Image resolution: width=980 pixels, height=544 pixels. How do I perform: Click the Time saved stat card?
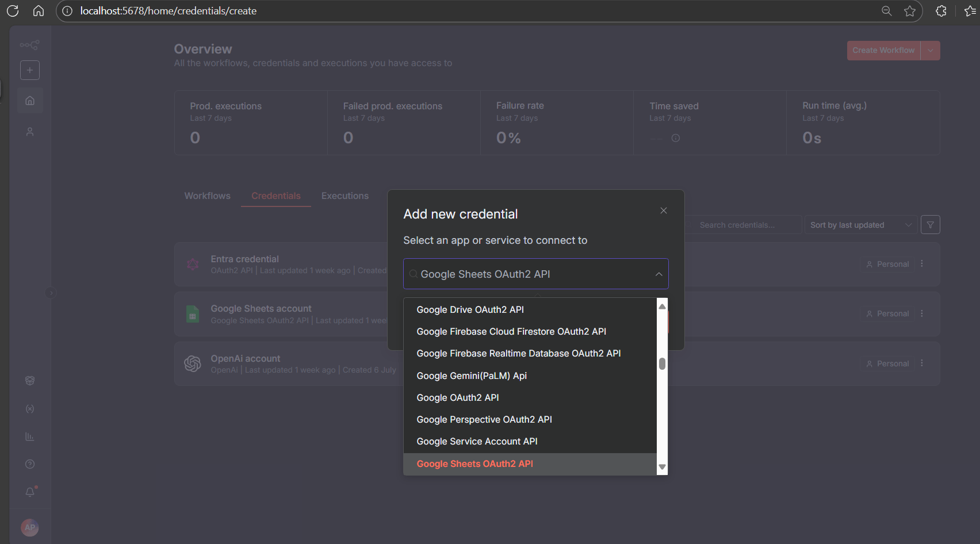pos(710,122)
